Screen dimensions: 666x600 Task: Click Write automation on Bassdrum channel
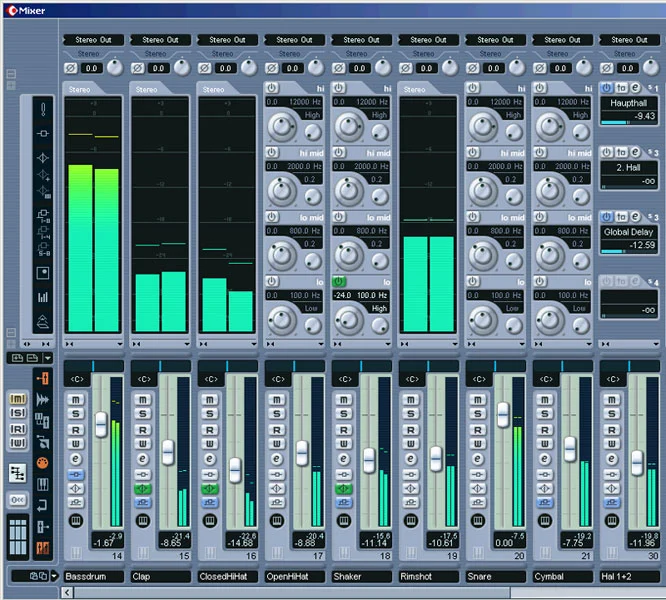[x=74, y=444]
